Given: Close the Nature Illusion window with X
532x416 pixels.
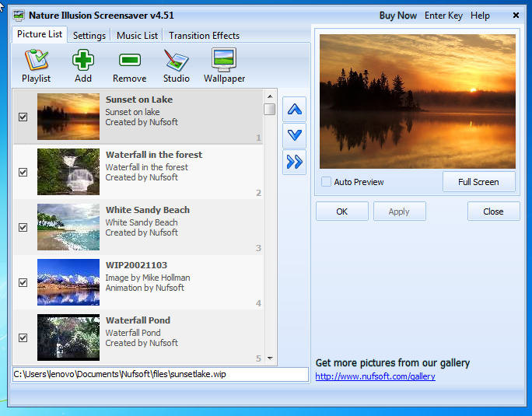Looking at the screenshot, I should [x=516, y=16].
